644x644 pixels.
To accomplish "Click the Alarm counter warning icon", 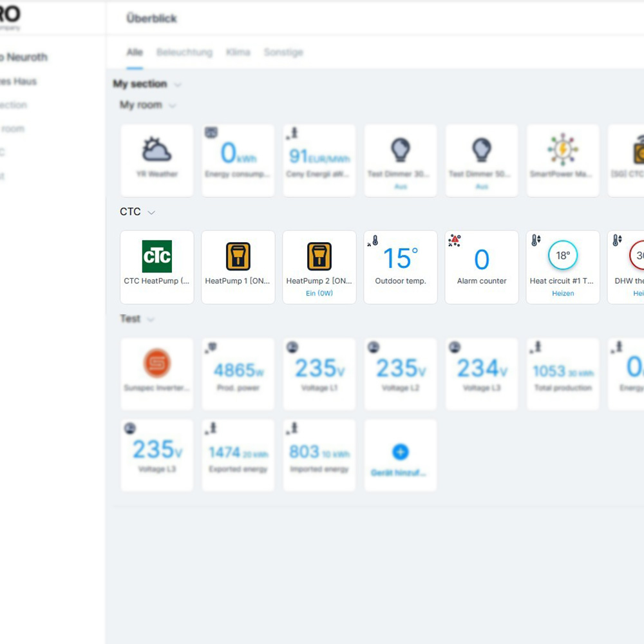I will [x=455, y=241].
